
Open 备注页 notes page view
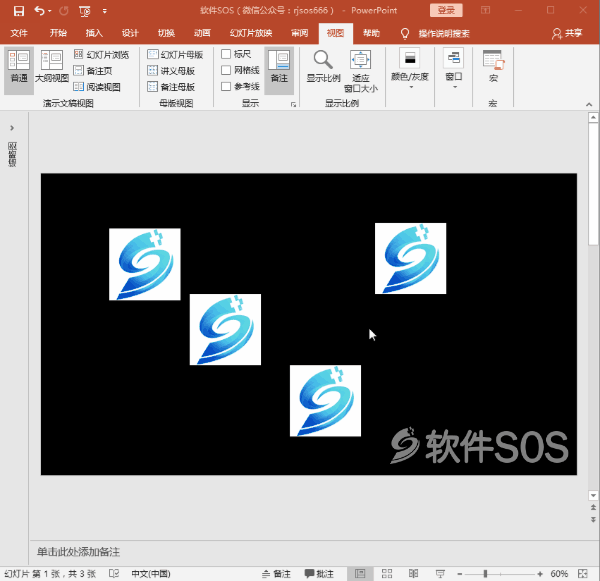point(93,71)
